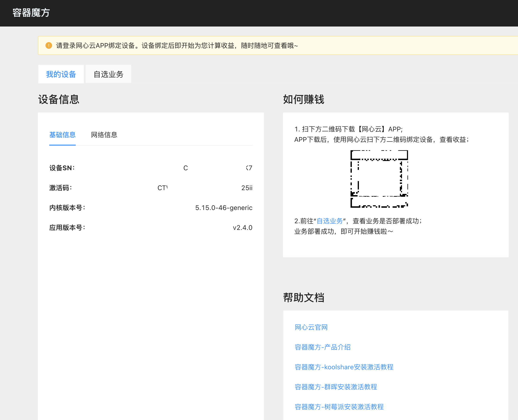Click the 内核版本号 value 5.15.0-46-generic
Screen dimensions: 518x420
tap(224, 208)
